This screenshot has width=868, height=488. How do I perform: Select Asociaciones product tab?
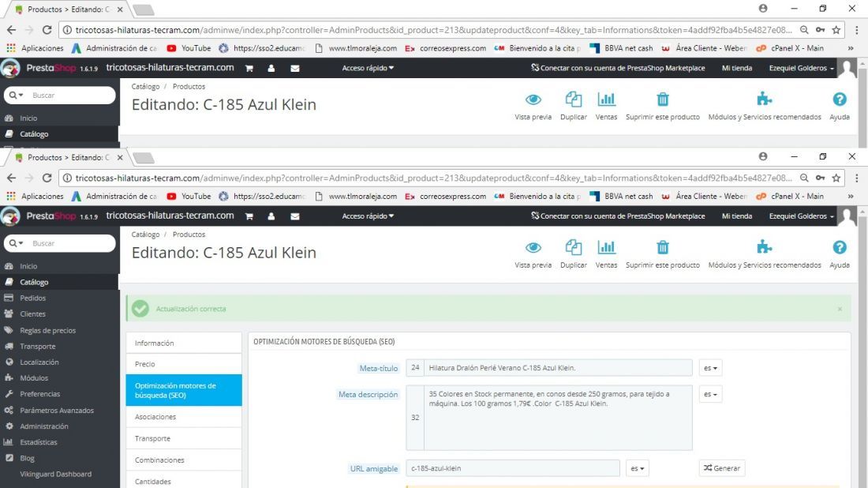184,417
